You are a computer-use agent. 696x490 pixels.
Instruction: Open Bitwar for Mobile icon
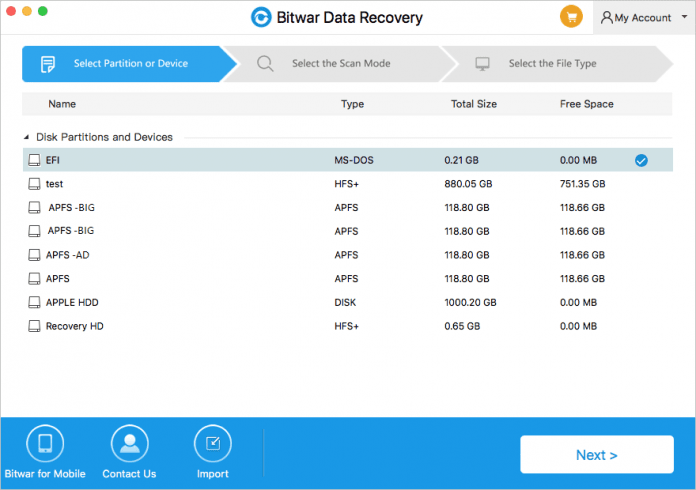[x=46, y=442]
